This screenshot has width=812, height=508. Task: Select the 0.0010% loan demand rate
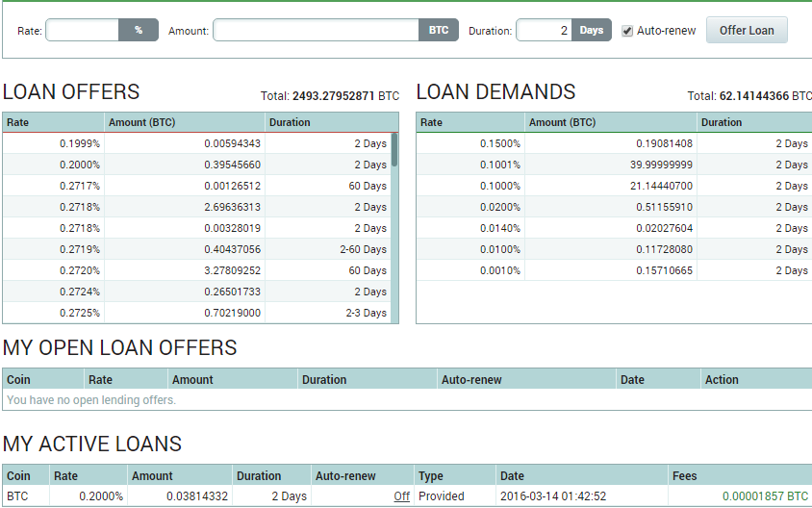pos(499,270)
